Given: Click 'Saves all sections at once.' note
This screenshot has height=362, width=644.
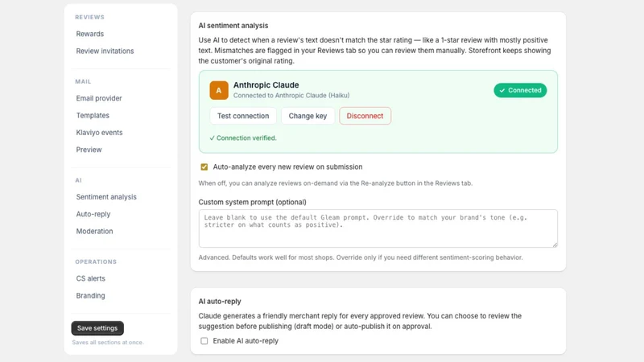Looking at the screenshot, I should pyautogui.click(x=108, y=343).
